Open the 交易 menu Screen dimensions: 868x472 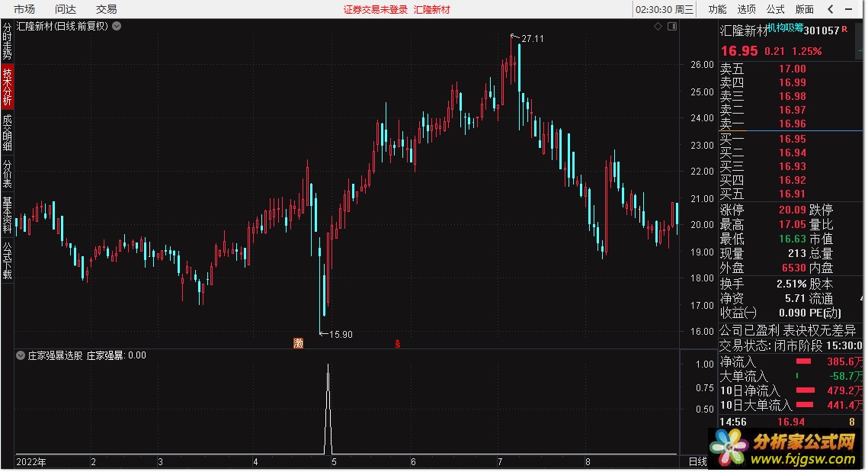point(106,9)
